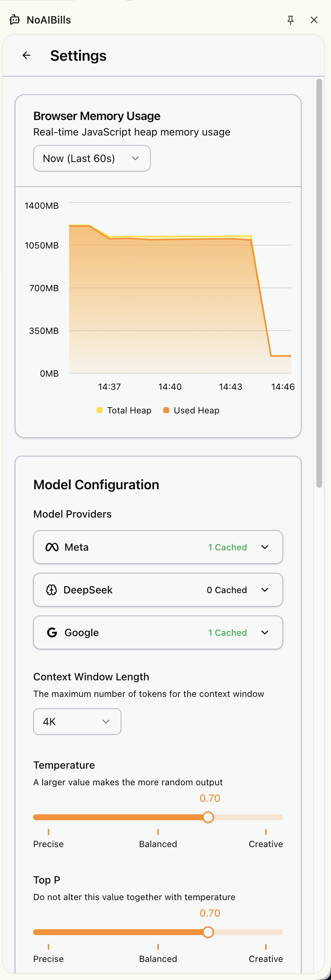The width and height of the screenshot is (331, 980).
Task: Click the Precise label under Temperature
Action: 48,844
